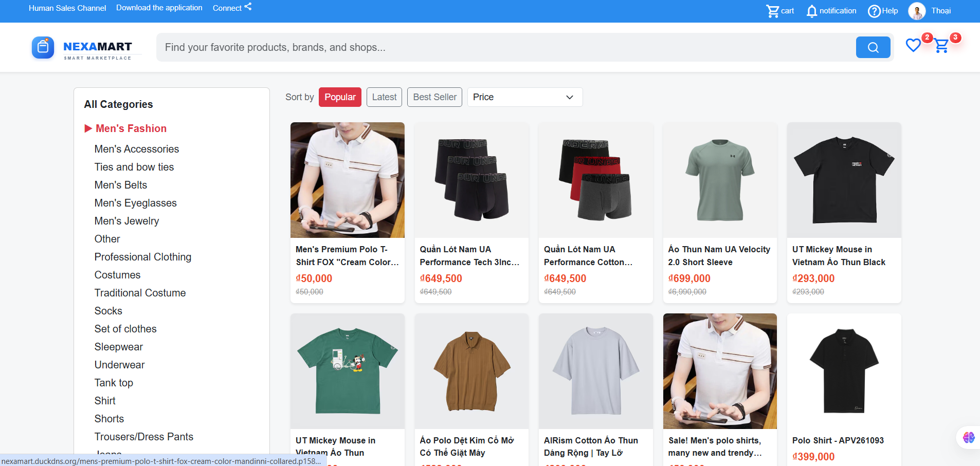The width and height of the screenshot is (980, 466).
Task: Click Men's Premium Polo T-Shirt FOX title
Action: [348, 255]
